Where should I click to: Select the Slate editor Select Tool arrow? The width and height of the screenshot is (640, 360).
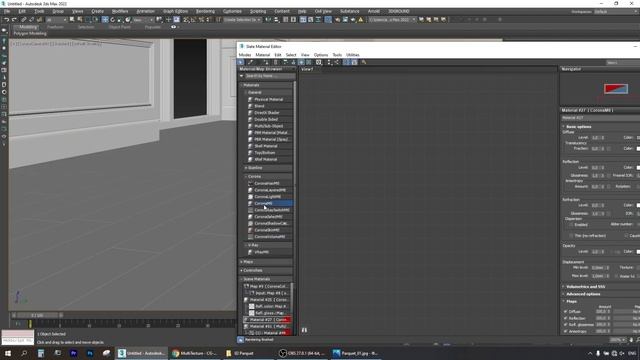click(240, 62)
